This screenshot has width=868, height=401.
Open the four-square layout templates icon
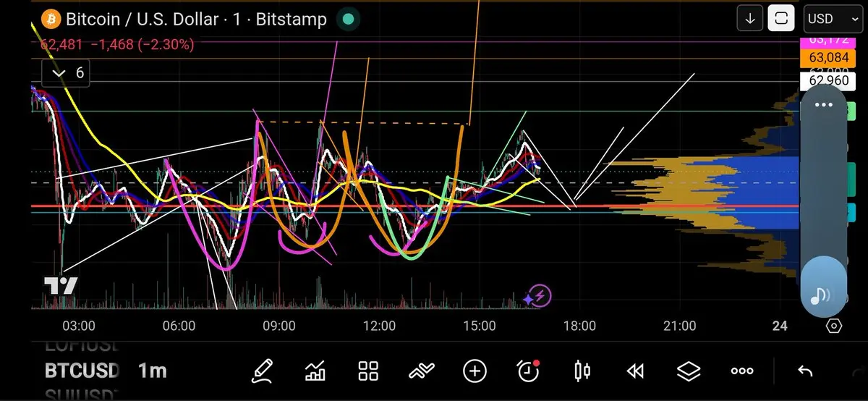[369, 371]
